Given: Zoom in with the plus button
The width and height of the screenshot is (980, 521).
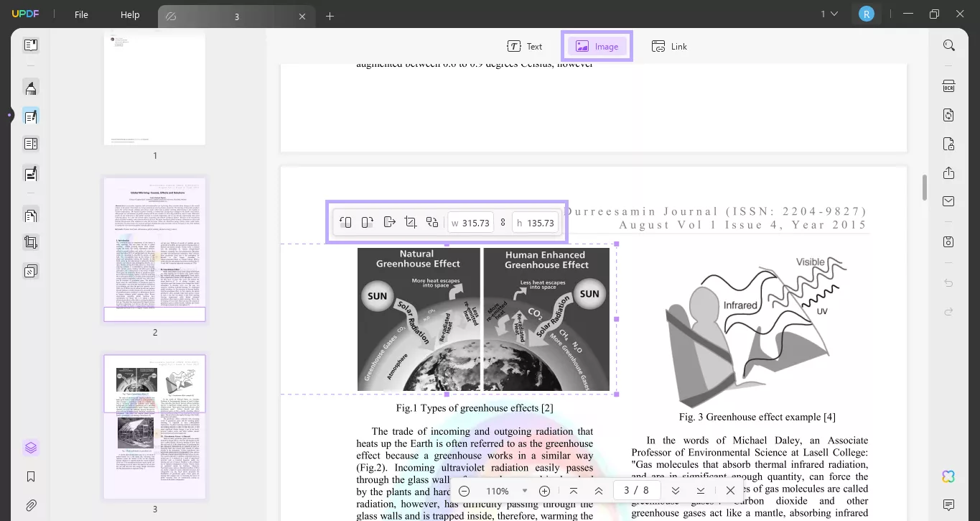Looking at the screenshot, I should click(544, 491).
